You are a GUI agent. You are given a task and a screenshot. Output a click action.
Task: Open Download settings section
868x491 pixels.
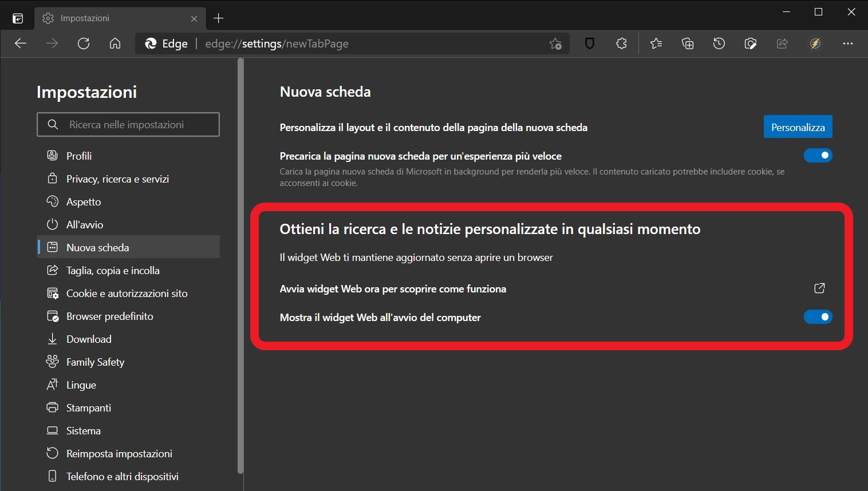pos(128,339)
